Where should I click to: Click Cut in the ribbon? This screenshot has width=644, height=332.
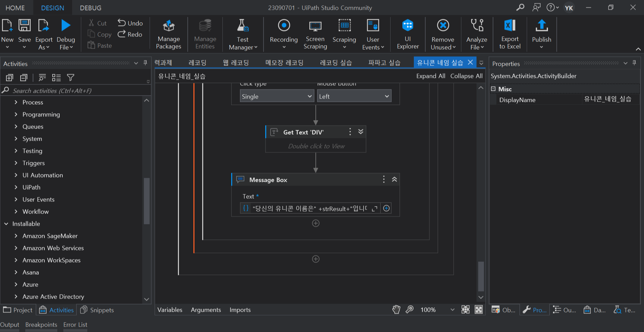tap(98, 23)
